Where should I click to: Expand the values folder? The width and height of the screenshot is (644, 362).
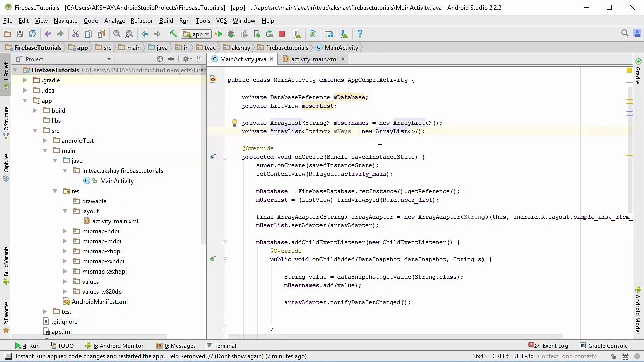(x=65, y=282)
